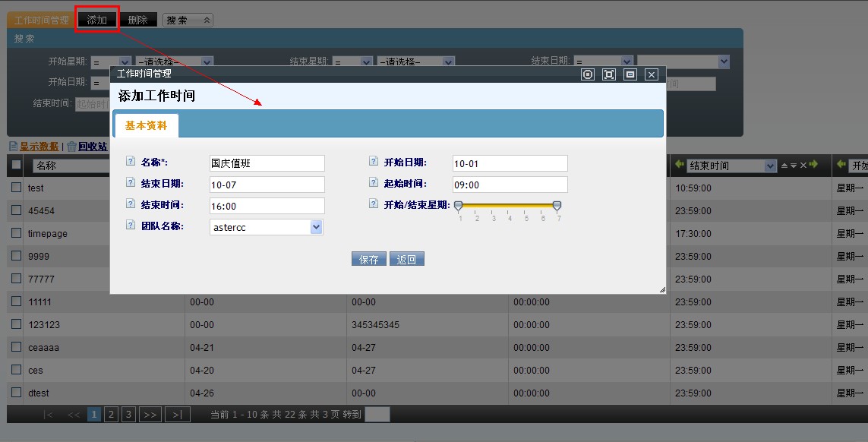The image size is (868, 442).
Task: Move 结束时间 column right with green arrow
Action: point(813,165)
